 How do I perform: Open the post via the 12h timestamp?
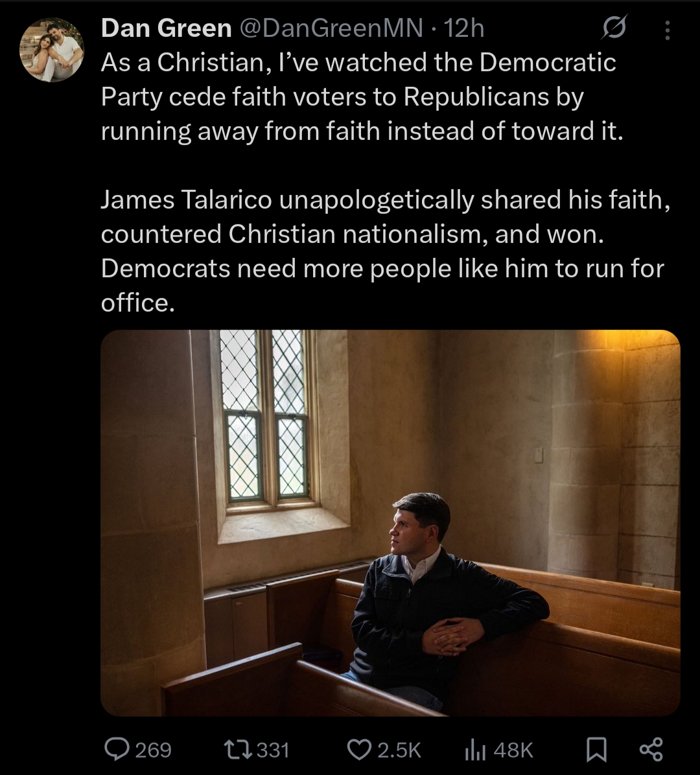coord(463,28)
